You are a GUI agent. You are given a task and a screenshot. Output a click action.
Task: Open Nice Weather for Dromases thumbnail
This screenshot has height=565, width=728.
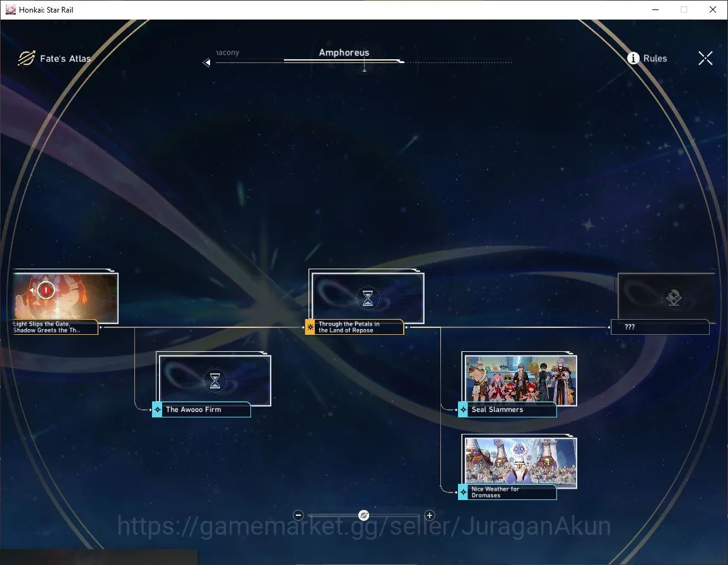pos(520,462)
